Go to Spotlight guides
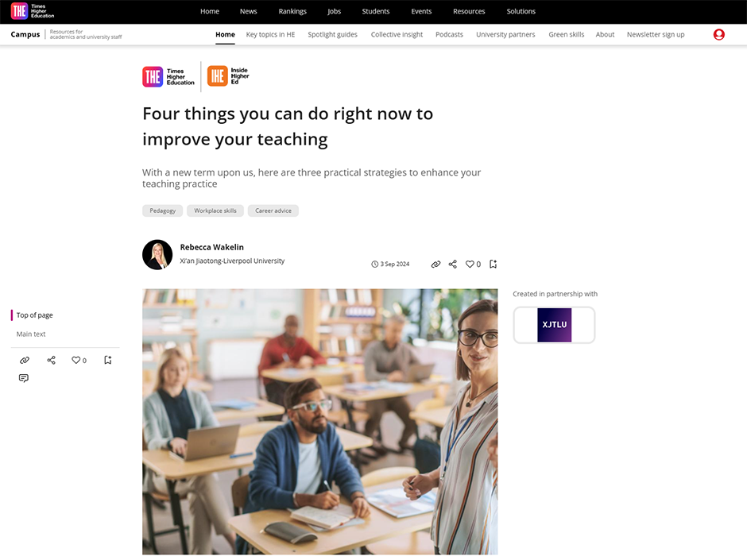Screen dimensions: 747x560 point(332,35)
